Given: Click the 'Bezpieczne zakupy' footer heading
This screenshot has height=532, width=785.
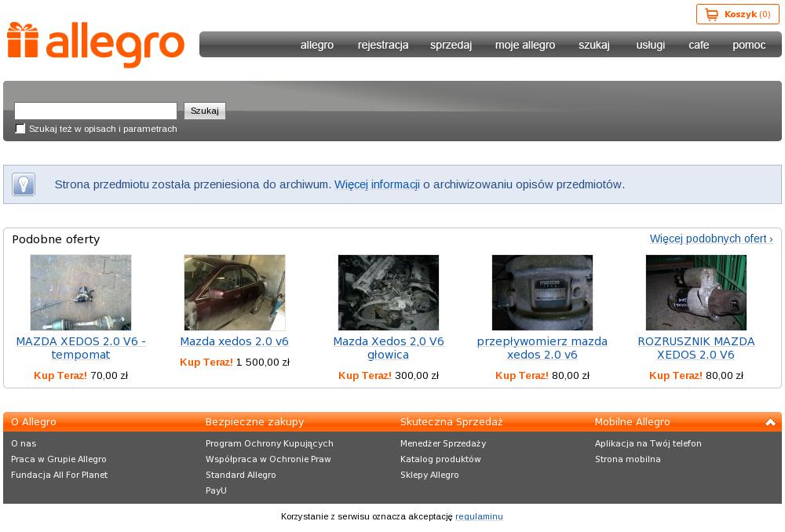Looking at the screenshot, I should (x=255, y=422).
